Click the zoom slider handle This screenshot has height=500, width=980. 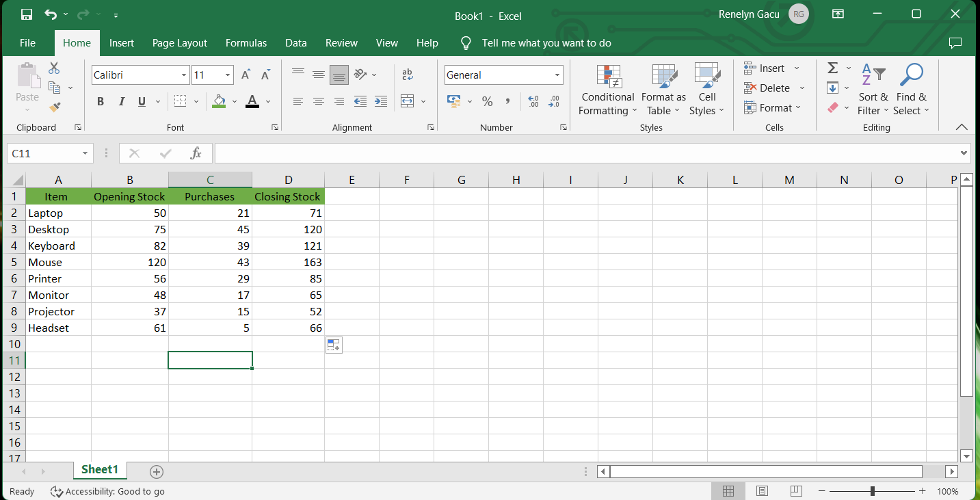(x=873, y=491)
